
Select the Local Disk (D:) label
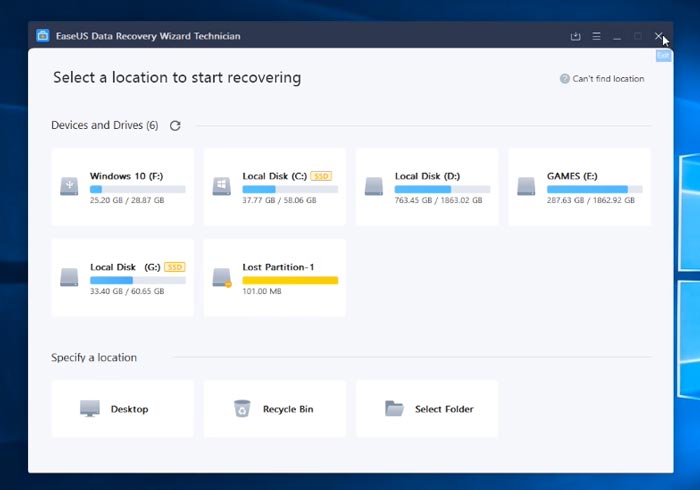[x=427, y=176]
